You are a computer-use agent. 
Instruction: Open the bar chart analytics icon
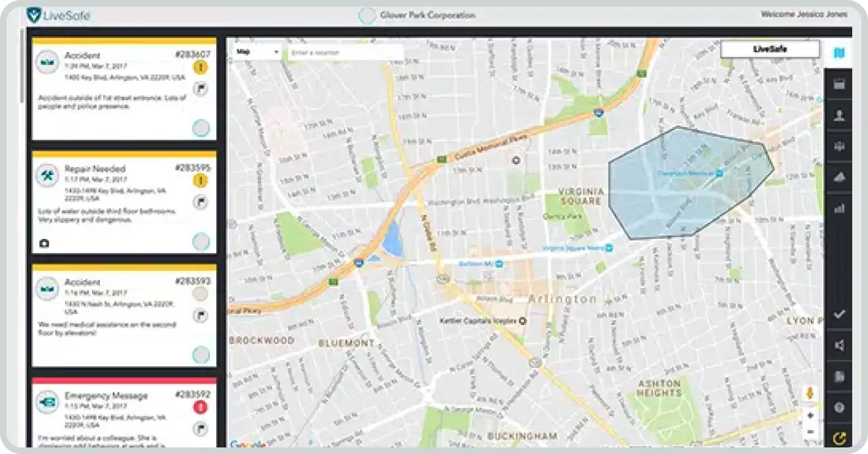coord(838,209)
